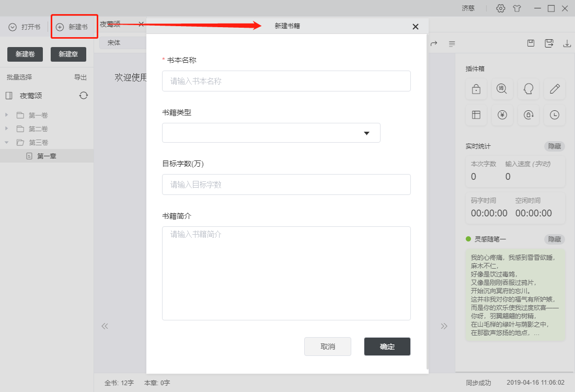The height and width of the screenshot is (392, 575).
Task: Click the 插件箱 heading
Action: [x=475, y=68]
